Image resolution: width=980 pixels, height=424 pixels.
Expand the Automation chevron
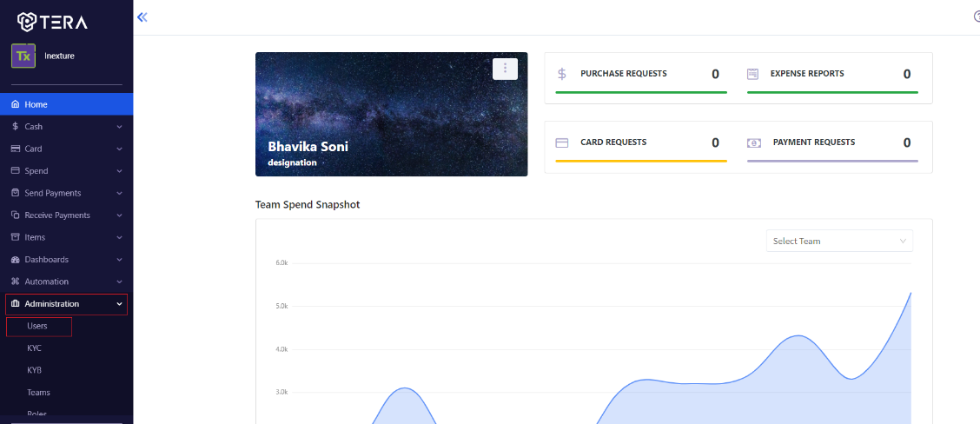pos(119,282)
